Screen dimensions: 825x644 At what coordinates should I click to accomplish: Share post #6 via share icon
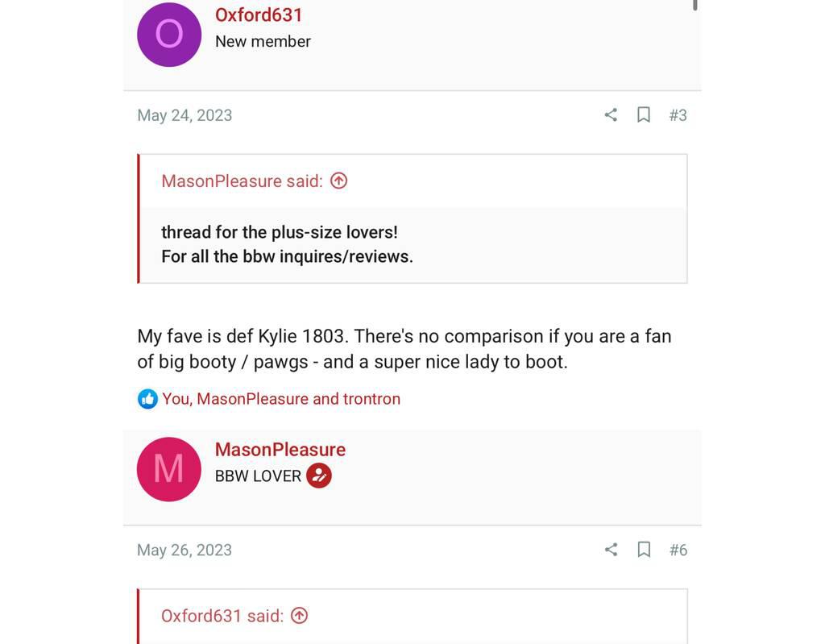(611, 550)
